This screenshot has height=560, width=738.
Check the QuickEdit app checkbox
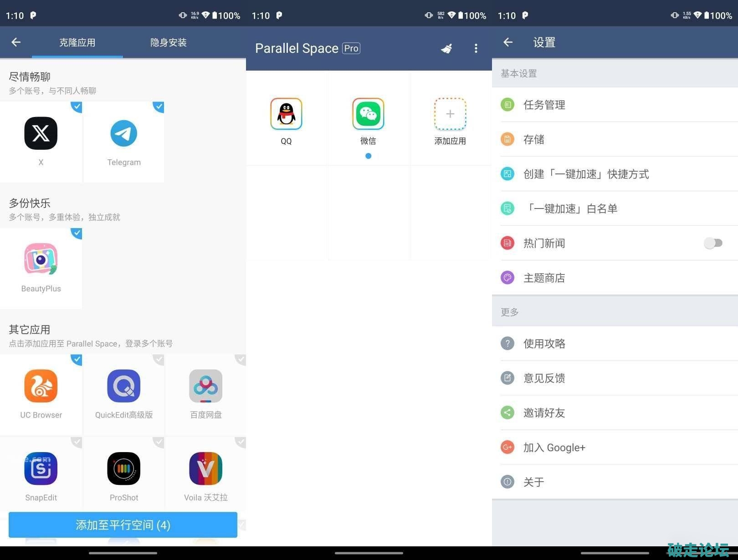point(159,360)
